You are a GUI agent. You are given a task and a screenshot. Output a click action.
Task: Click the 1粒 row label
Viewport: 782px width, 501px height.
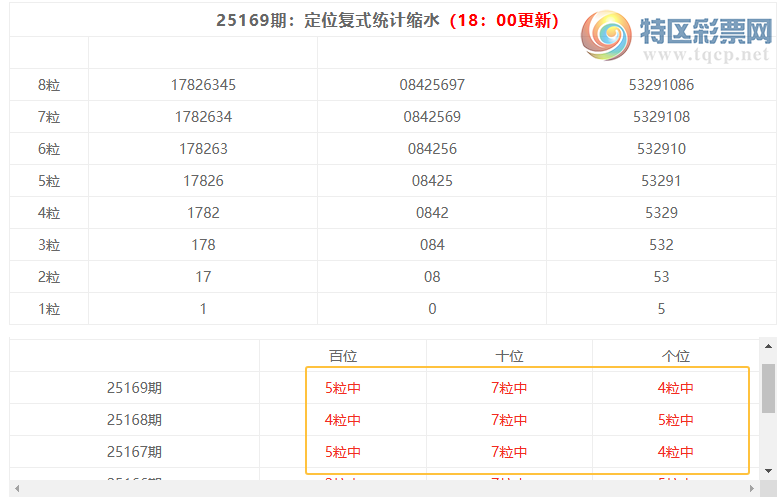[x=49, y=309]
